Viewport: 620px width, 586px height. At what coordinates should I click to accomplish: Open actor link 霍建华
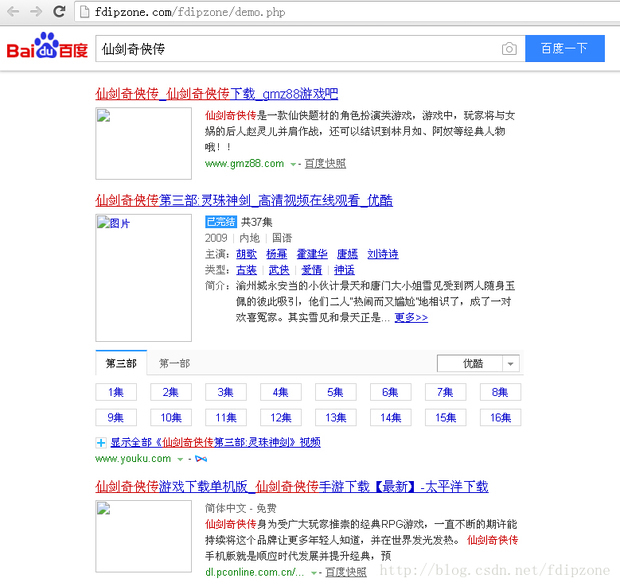(x=312, y=254)
